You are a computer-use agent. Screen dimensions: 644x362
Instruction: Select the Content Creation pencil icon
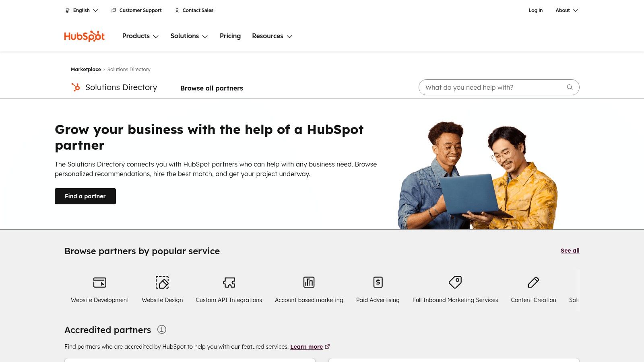tap(533, 282)
